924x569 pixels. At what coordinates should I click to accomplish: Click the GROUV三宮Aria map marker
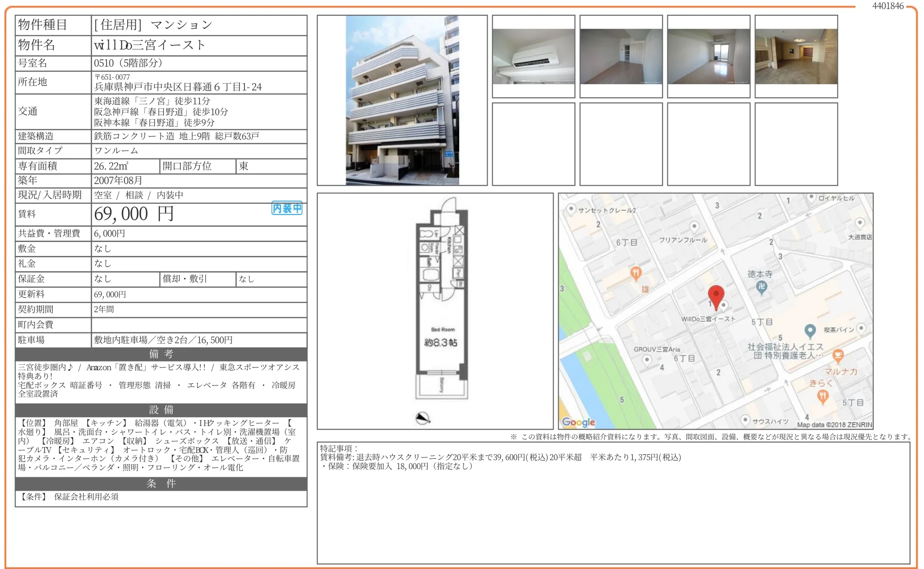[647, 359]
